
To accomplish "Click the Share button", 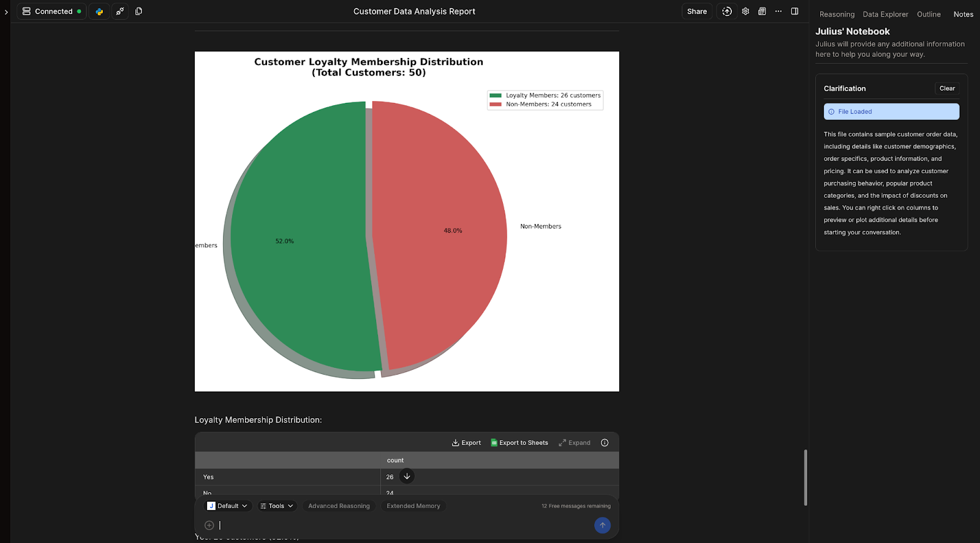I will (x=696, y=12).
